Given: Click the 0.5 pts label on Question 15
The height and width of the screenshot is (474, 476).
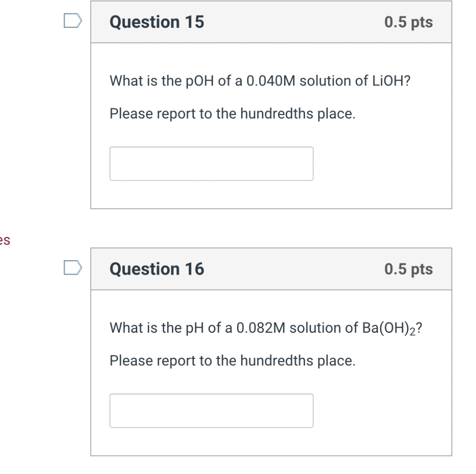Looking at the screenshot, I should click(x=408, y=22).
